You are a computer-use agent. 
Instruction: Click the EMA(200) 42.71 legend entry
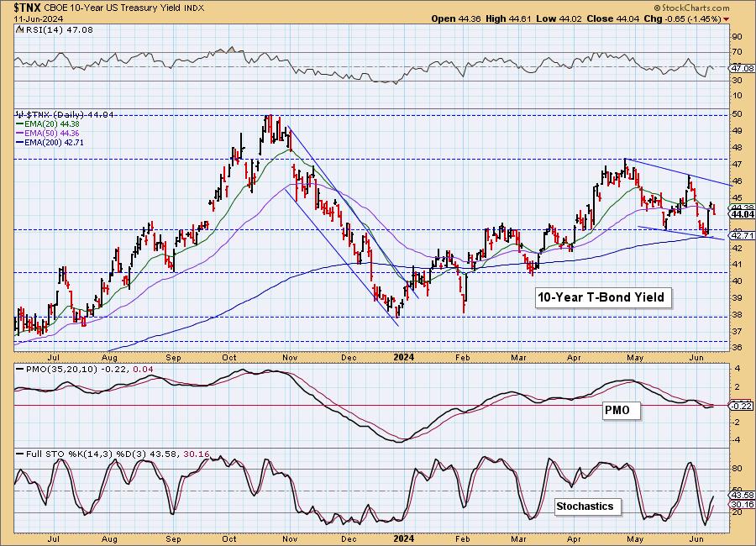(x=50, y=142)
